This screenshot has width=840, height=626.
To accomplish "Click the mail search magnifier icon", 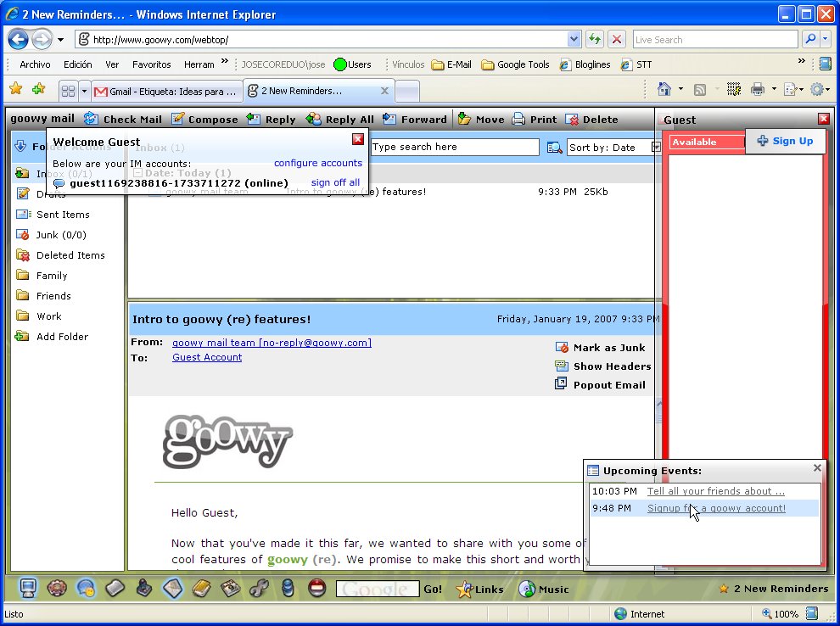I will pyautogui.click(x=554, y=148).
